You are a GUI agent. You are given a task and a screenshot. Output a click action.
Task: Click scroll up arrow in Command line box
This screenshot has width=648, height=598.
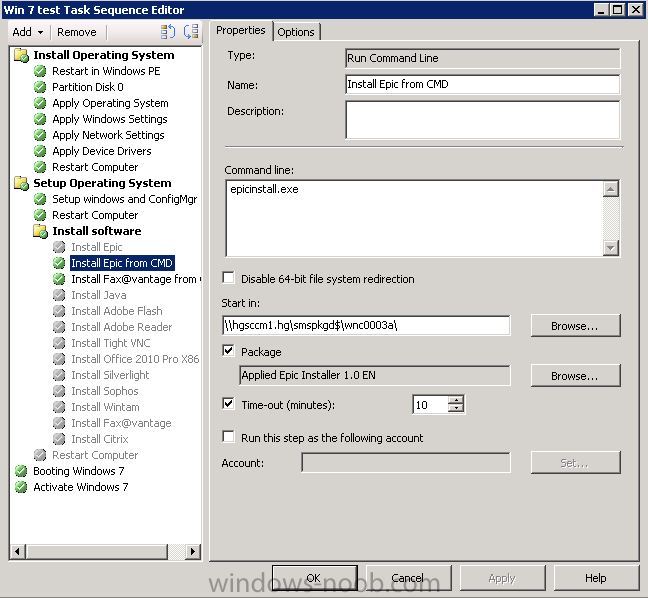point(610,189)
